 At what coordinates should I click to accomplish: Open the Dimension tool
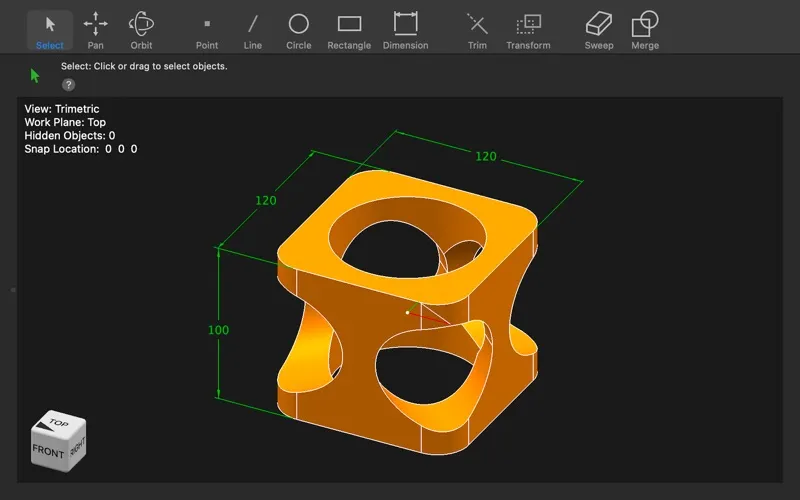pyautogui.click(x=406, y=31)
